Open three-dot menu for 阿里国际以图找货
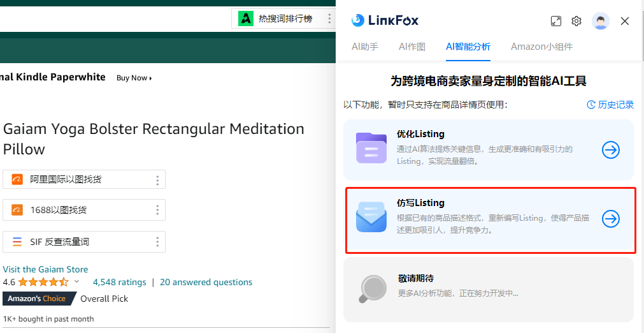The image size is (644, 333). pos(157,180)
